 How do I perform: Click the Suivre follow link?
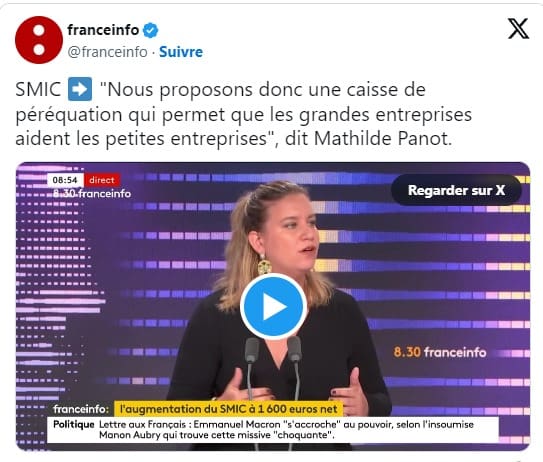(x=181, y=52)
